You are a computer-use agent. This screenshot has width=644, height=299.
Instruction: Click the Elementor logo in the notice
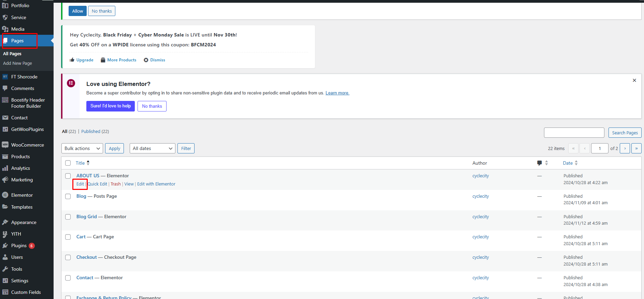71,83
